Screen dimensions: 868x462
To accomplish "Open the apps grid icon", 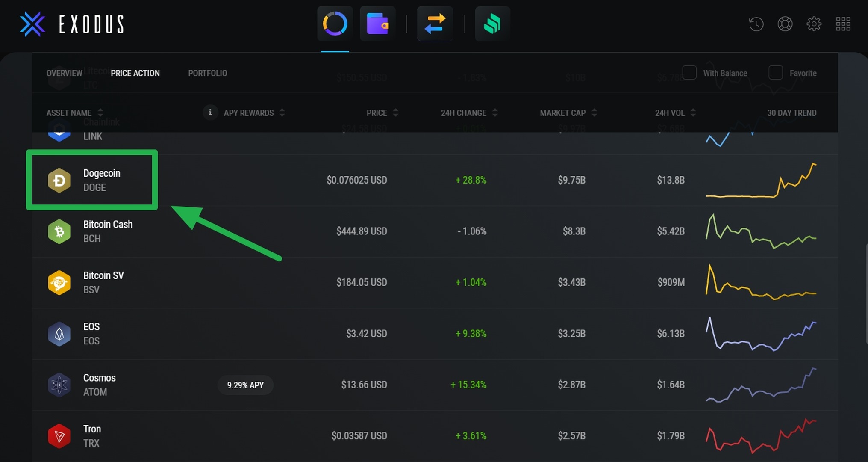I will 843,24.
